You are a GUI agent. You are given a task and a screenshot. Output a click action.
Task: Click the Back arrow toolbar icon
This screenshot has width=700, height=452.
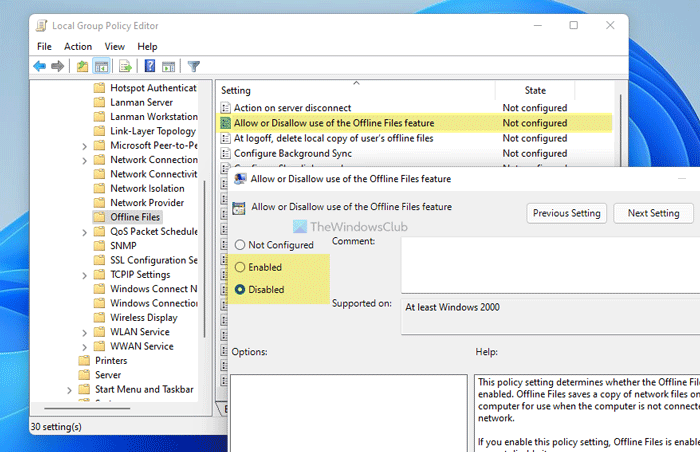[x=40, y=67]
